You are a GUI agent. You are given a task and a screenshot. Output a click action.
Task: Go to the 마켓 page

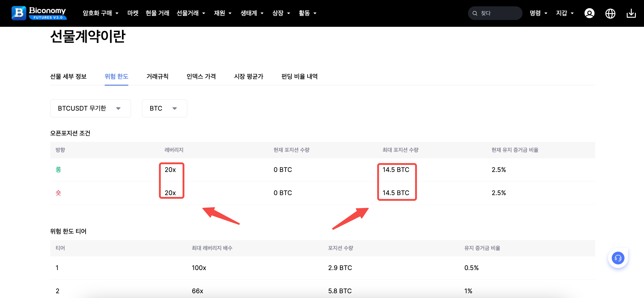(x=133, y=13)
